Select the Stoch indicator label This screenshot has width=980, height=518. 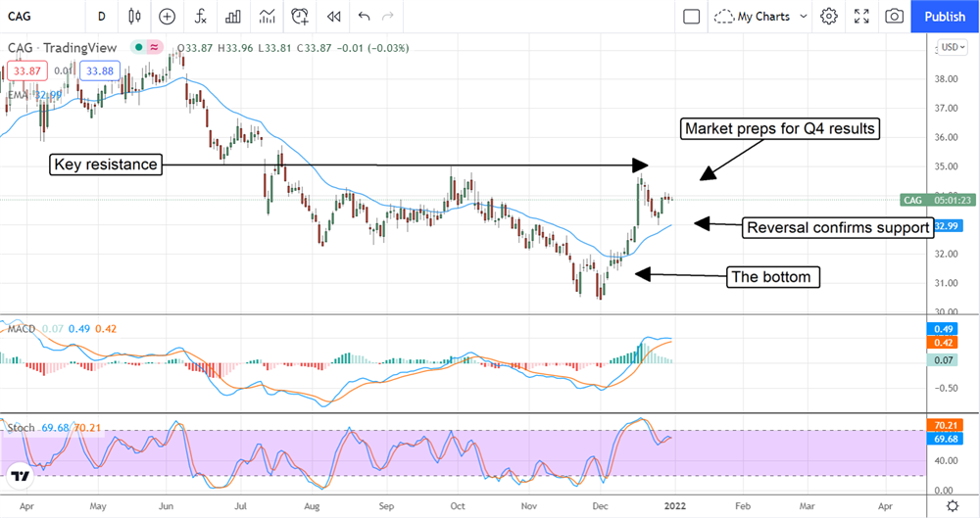coord(21,428)
